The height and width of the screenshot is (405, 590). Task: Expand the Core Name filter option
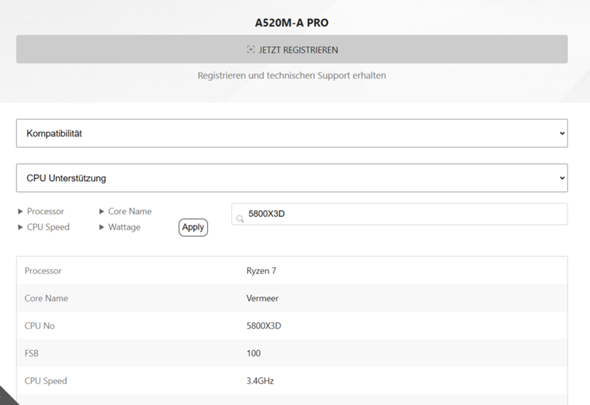tap(125, 212)
